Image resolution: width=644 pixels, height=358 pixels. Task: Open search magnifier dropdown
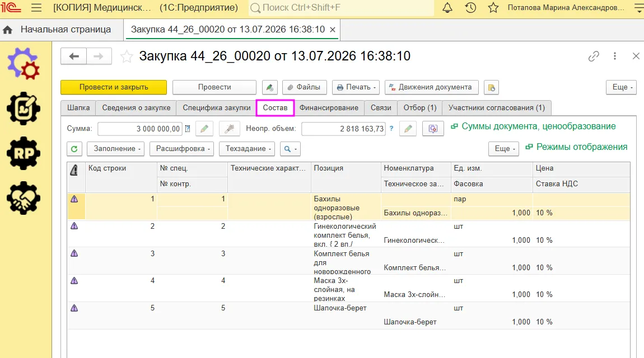[290, 149]
